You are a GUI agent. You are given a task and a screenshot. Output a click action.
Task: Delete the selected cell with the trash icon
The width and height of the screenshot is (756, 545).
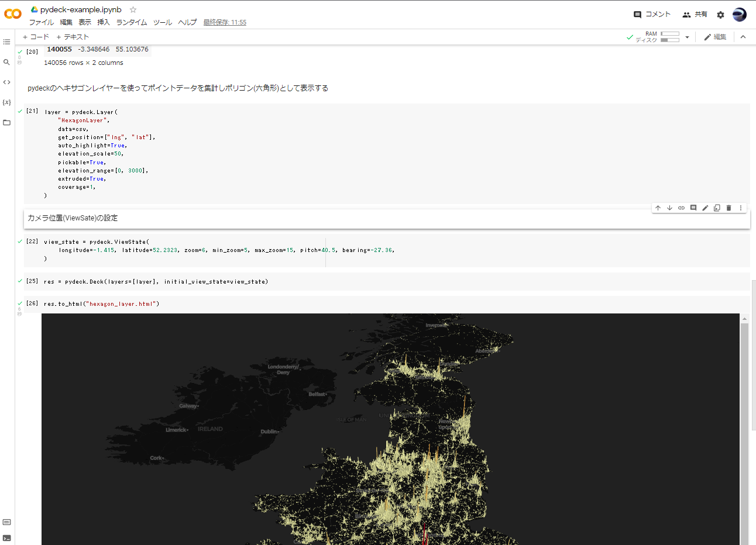pyautogui.click(x=728, y=208)
